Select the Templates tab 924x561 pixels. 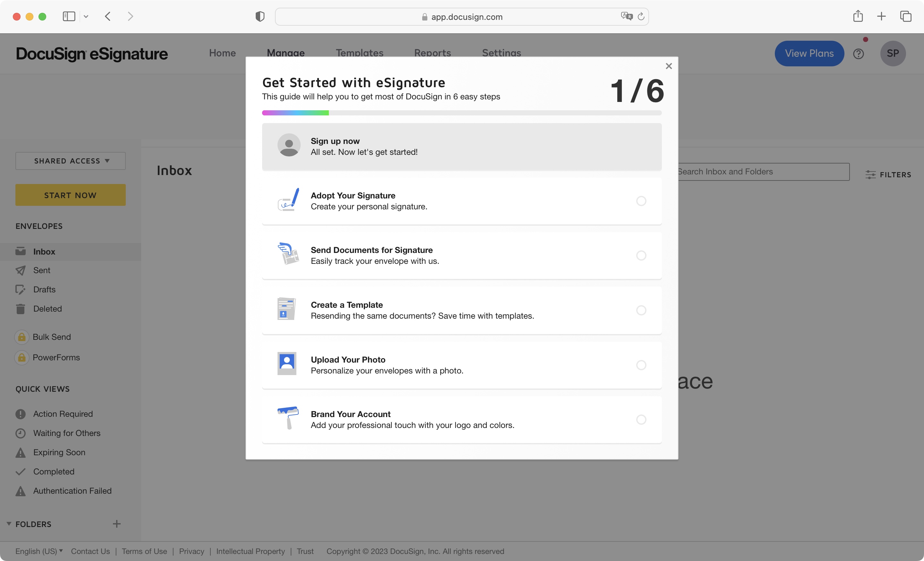360,53
